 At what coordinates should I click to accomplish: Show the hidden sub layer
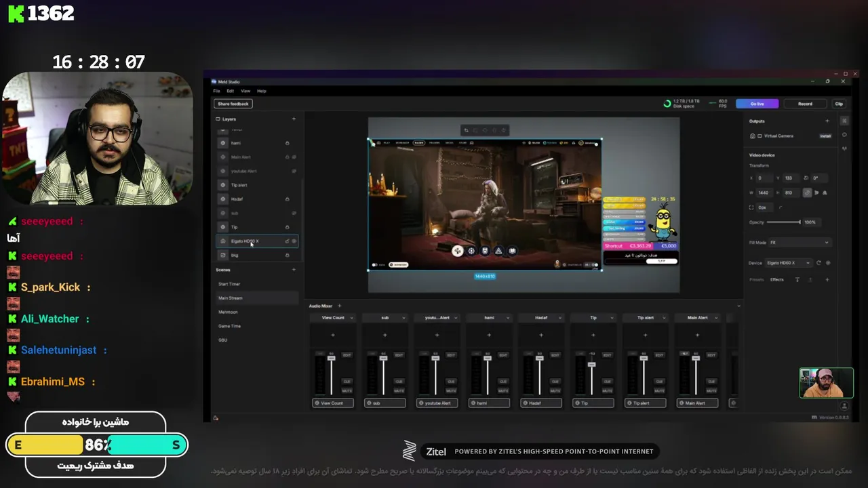[294, 213]
